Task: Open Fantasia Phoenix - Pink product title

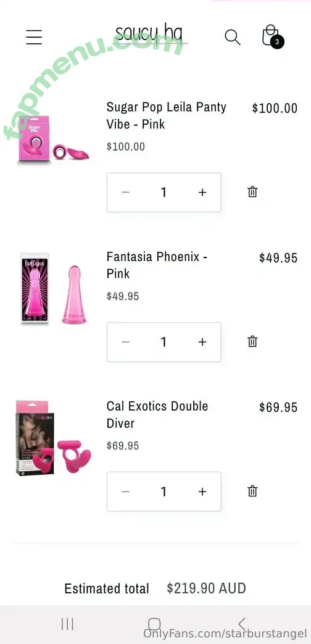Action: tap(157, 265)
